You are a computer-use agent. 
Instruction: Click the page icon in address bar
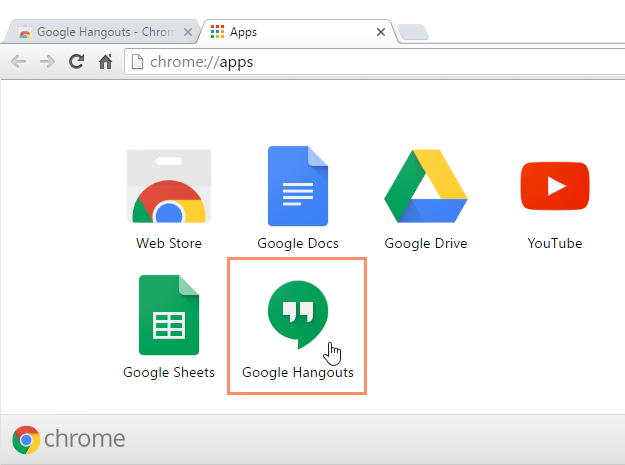pos(138,62)
